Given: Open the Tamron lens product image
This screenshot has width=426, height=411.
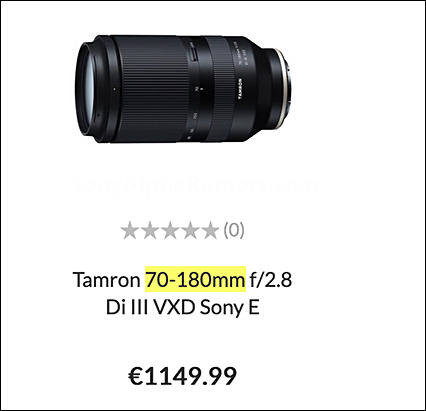Looking at the screenshot, I should click(183, 89).
